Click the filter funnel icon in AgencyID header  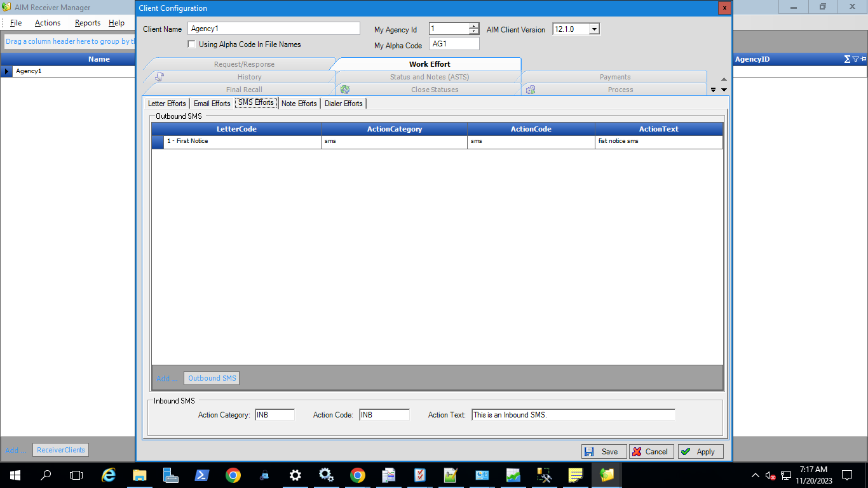(x=855, y=59)
